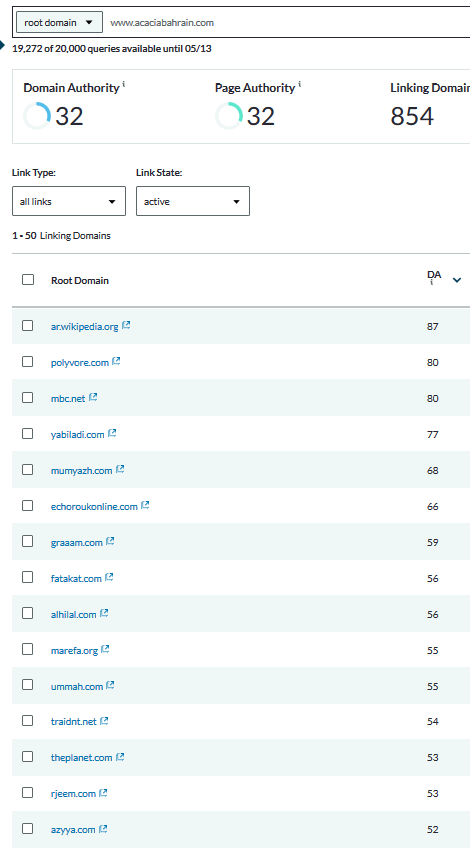
Task: Open the mumyazh.com link
Action: (81, 471)
